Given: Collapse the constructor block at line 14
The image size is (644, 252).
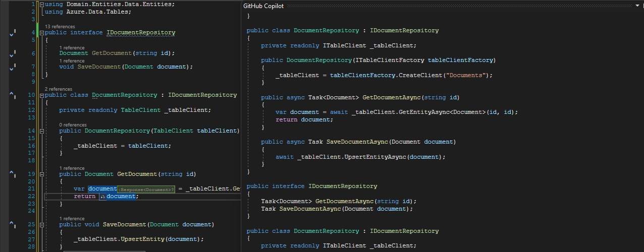Looking at the screenshot, I should (x=42, y=131).
